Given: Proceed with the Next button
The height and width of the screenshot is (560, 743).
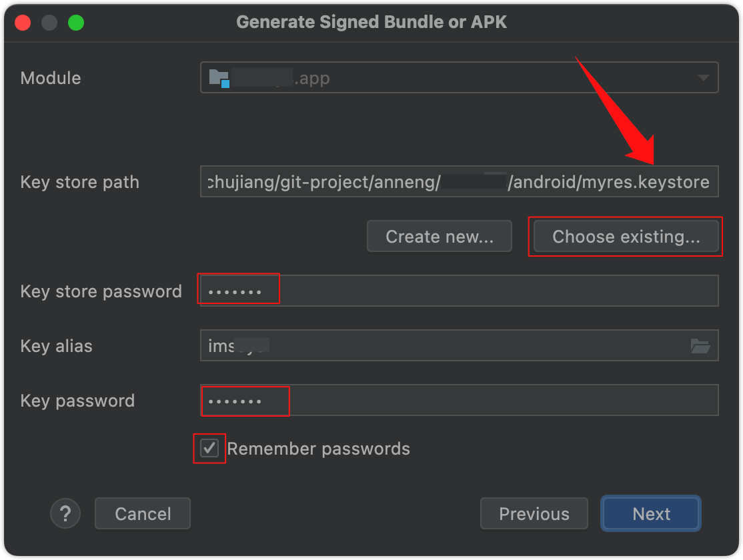Looking at the screenshot, I should click(650, 513).
